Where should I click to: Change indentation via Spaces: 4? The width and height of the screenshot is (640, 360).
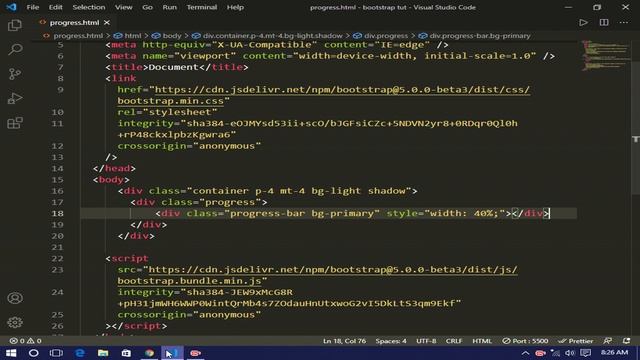click(391, 341)
